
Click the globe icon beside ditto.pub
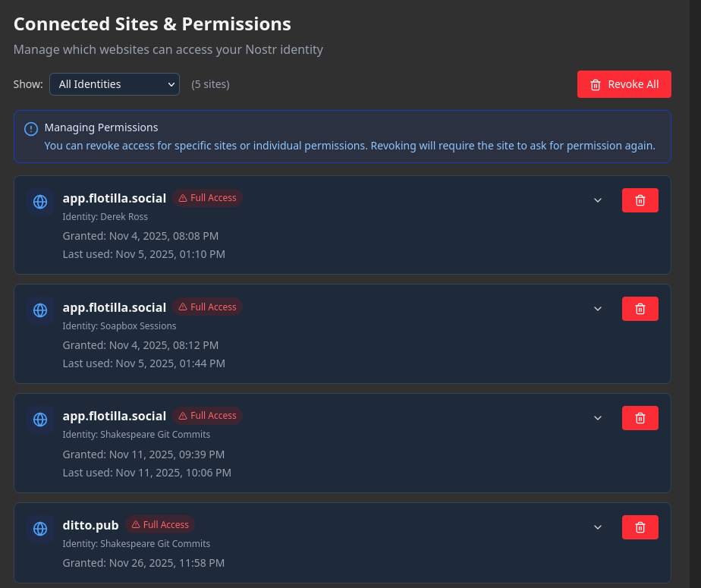(x=39, y=529)
